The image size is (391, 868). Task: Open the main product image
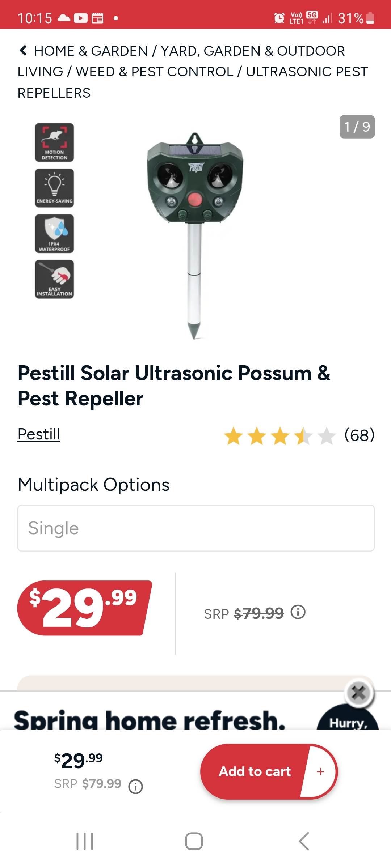[195, 235]
